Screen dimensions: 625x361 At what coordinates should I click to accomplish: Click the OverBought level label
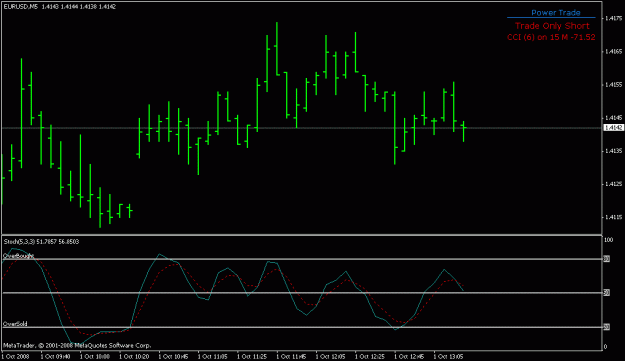click(19, 256)
